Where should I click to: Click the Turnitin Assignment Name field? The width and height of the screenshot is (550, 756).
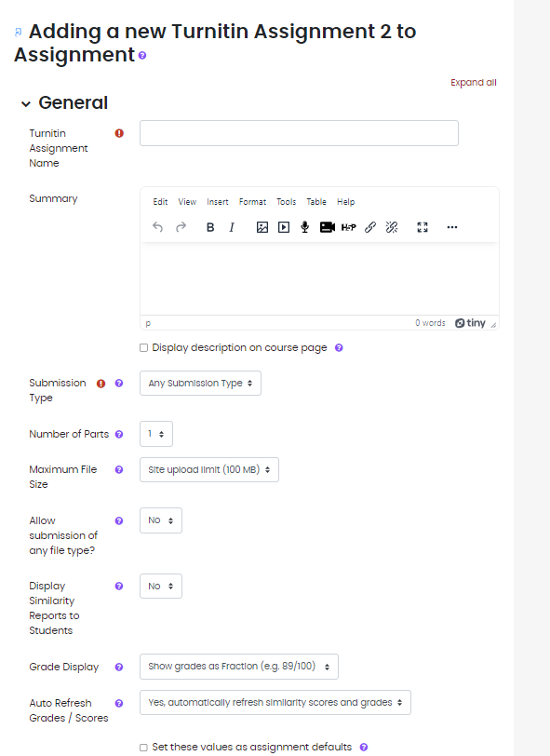click(298, 132)
